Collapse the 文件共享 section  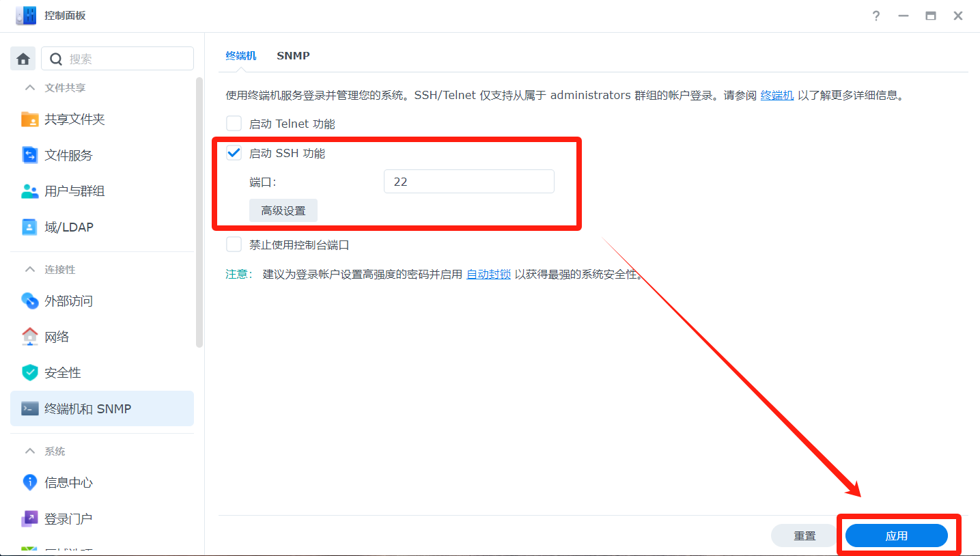[x=30, y=88]
